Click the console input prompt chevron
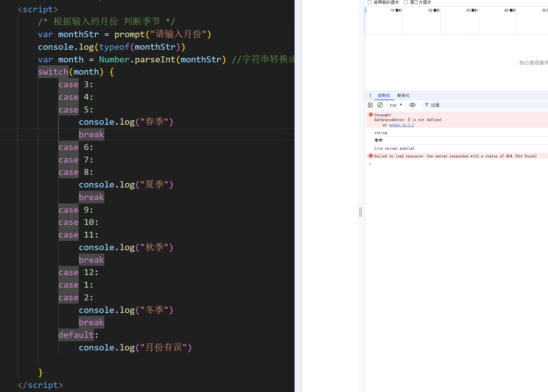This screenshot has height=392, width=548. pos(370,164)
